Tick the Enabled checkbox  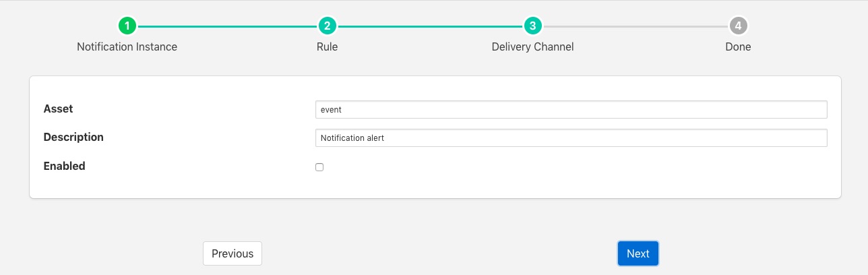(319, 167)
